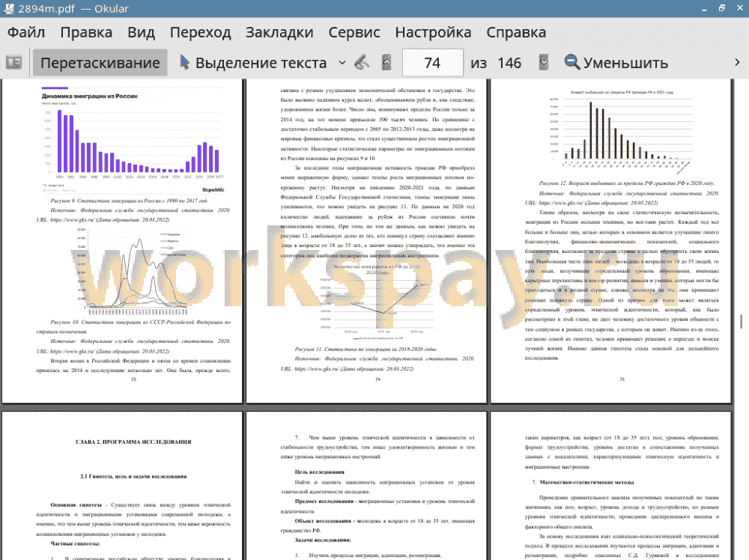Click the total page count 146

pyautogui.click(x=509, y=63)
